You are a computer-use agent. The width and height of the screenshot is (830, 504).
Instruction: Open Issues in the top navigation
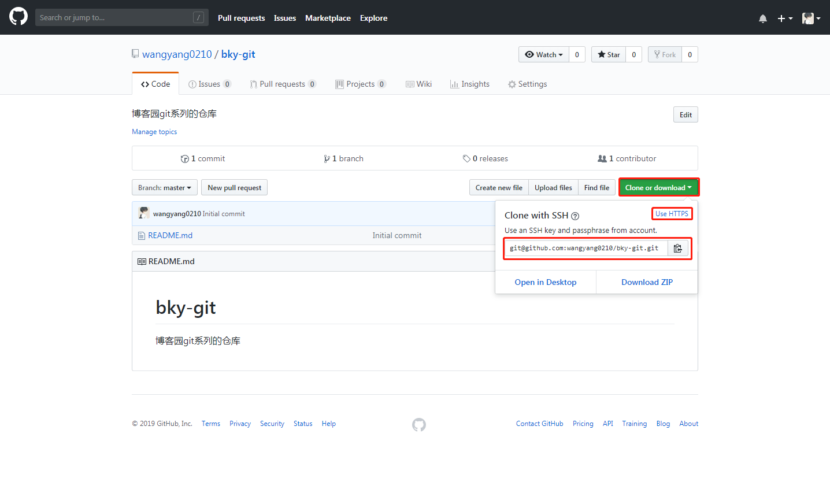point(285,18)
